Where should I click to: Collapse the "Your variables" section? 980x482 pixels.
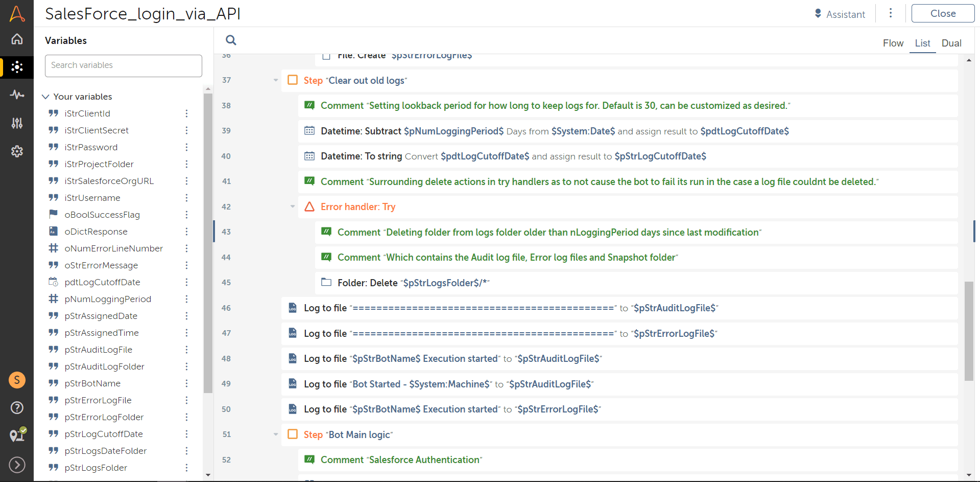point(45,97)
